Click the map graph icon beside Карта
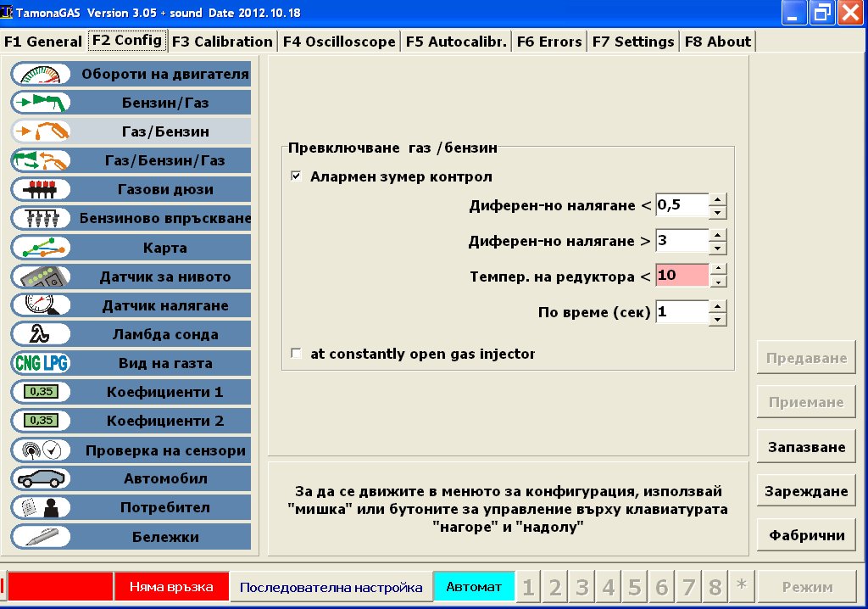Image resolution: width=868 pixels, height=609 pixels. pos(41,248)
